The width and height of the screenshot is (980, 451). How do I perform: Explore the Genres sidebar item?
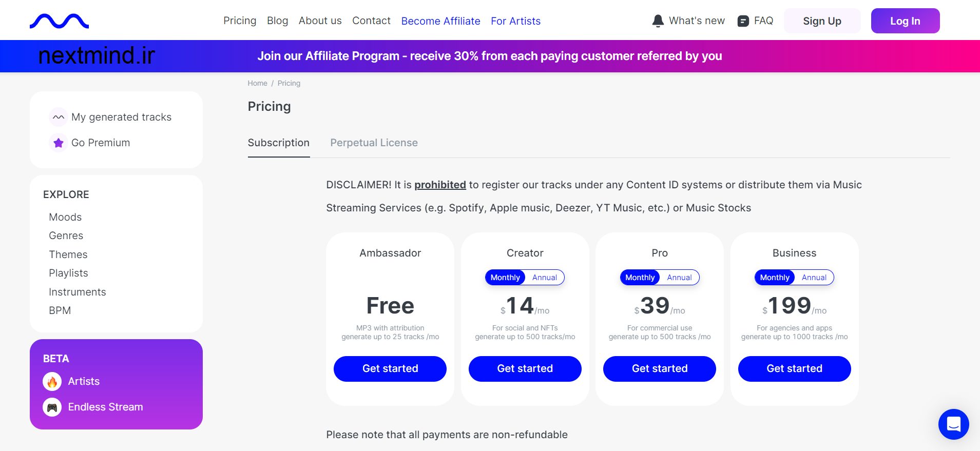point(66,236)
